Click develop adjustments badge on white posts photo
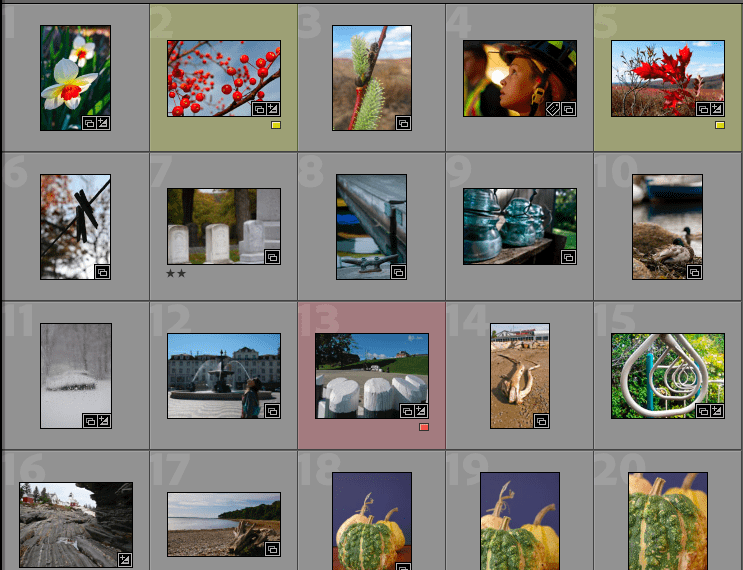This screenshot has width=743, height=570. click(x=421, y=411)
